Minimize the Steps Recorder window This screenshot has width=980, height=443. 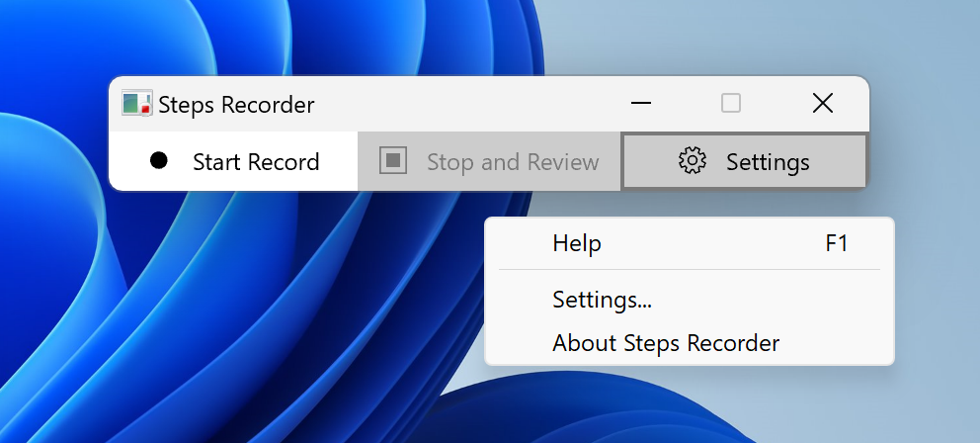tap(641, 103)
